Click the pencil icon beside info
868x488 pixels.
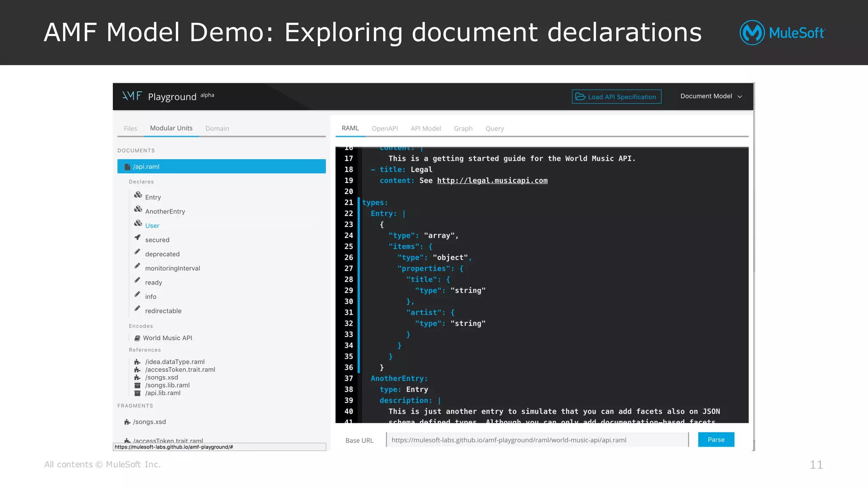[137, 294]
